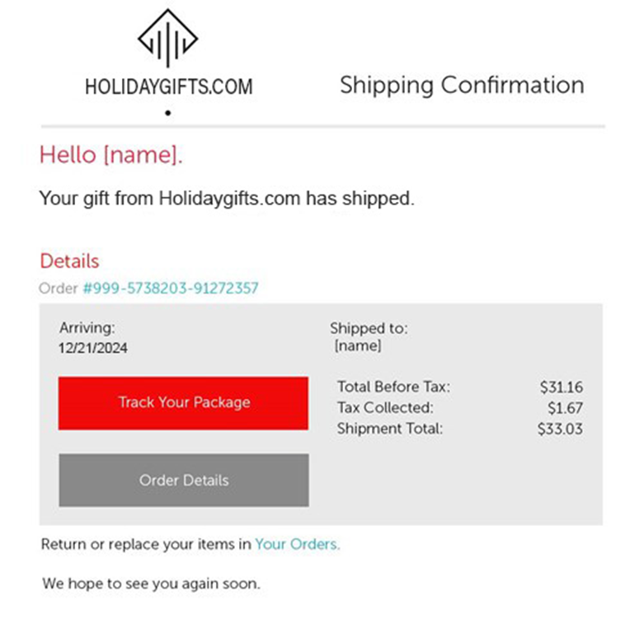Open order number #999-5738203-91272357 link
Viewport: 644px width, 644px height.
point(171,288)
